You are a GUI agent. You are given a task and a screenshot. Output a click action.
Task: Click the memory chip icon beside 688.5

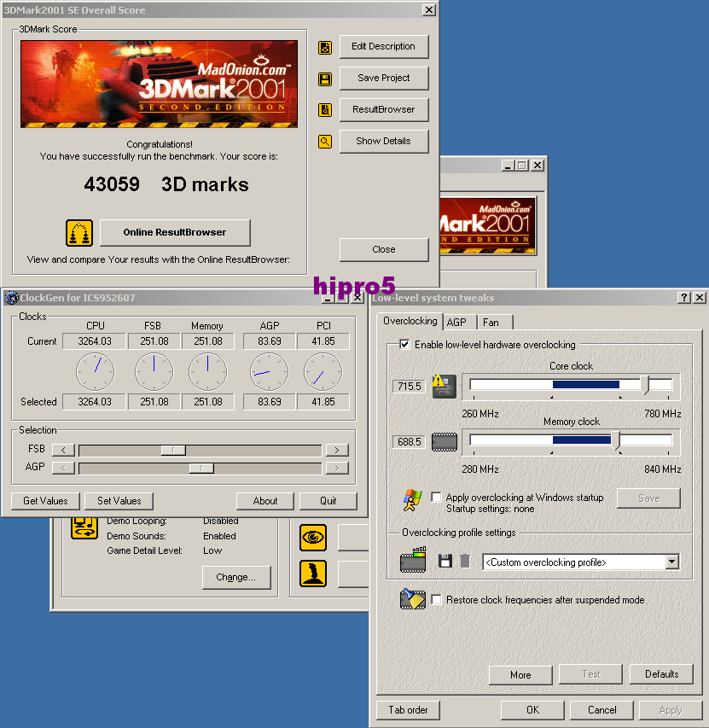tap(444, 441)
